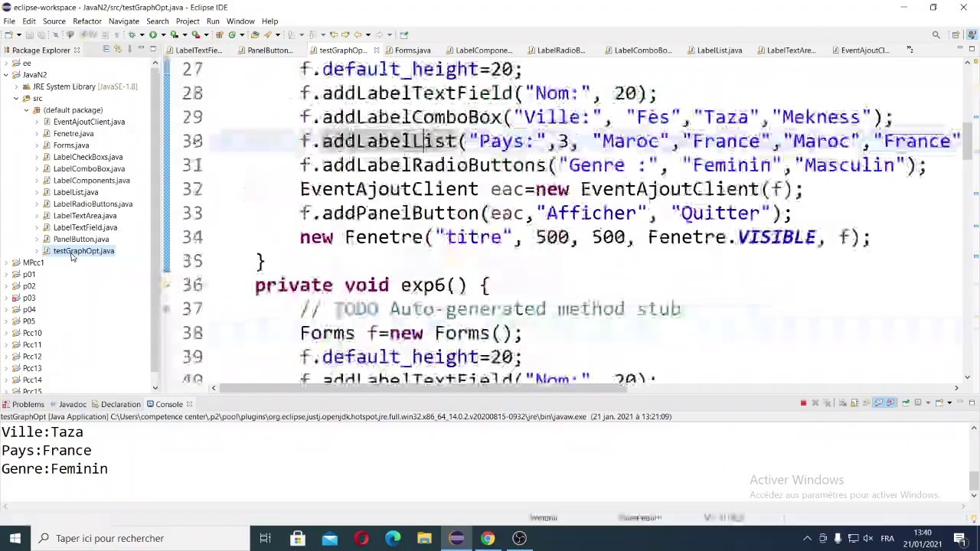Click the Debug bug icon in toolbar
This screenshot has height=551, width=980.
coord(132,34)
